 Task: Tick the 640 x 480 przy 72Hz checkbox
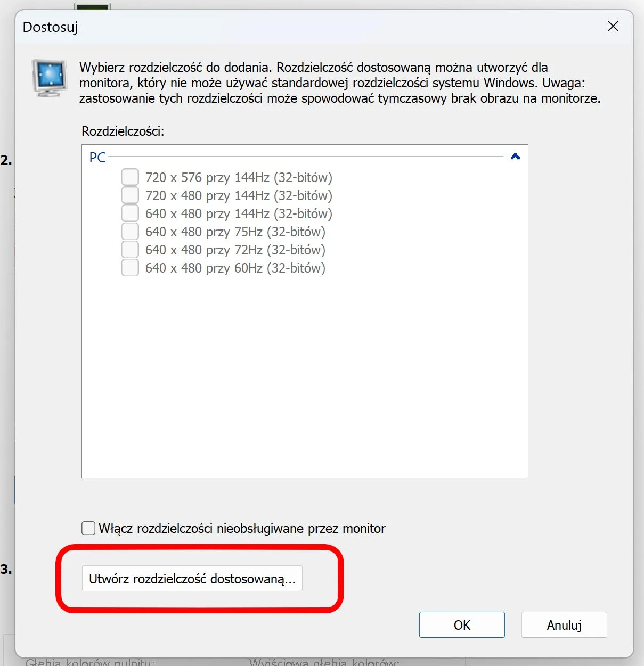pos(131,250)
